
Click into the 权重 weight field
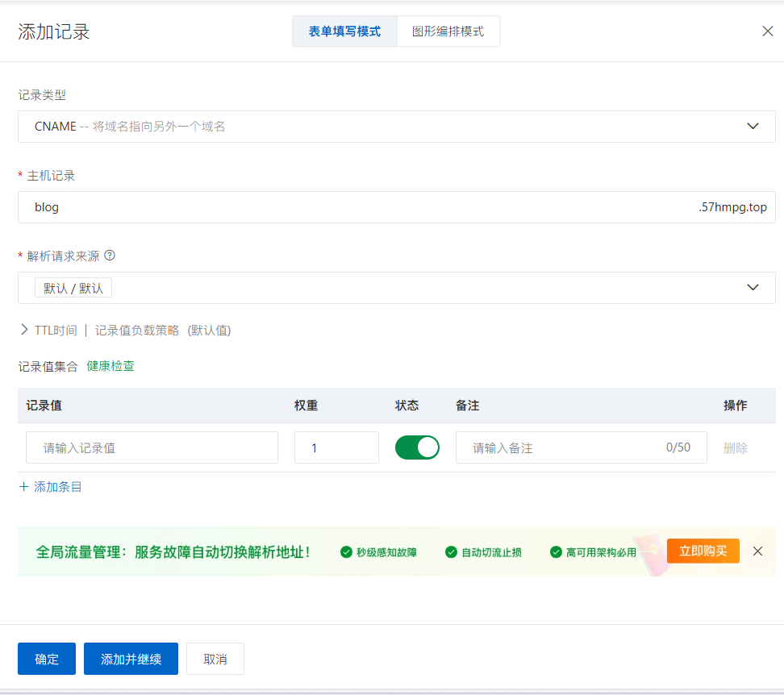click(336, 447)
